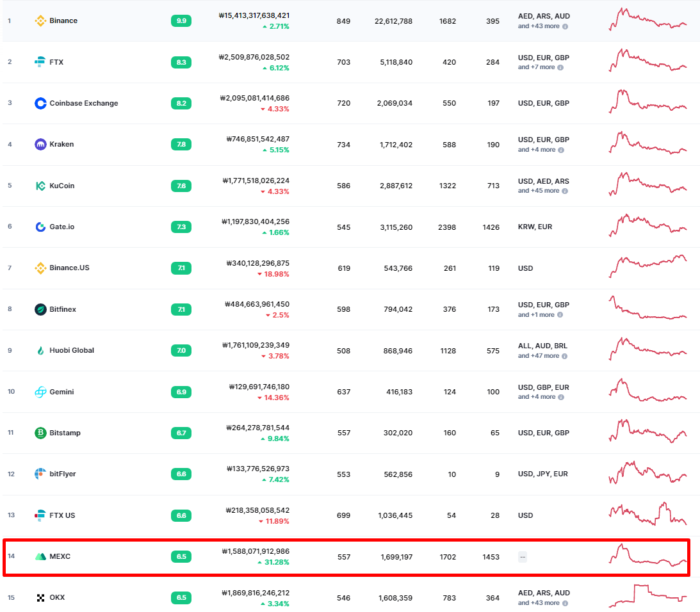This screenshot has width=700, height=612.
Task: Click info icon beside Kraken's +4 more
Action: pyautogui.click(x=561, y=150)
